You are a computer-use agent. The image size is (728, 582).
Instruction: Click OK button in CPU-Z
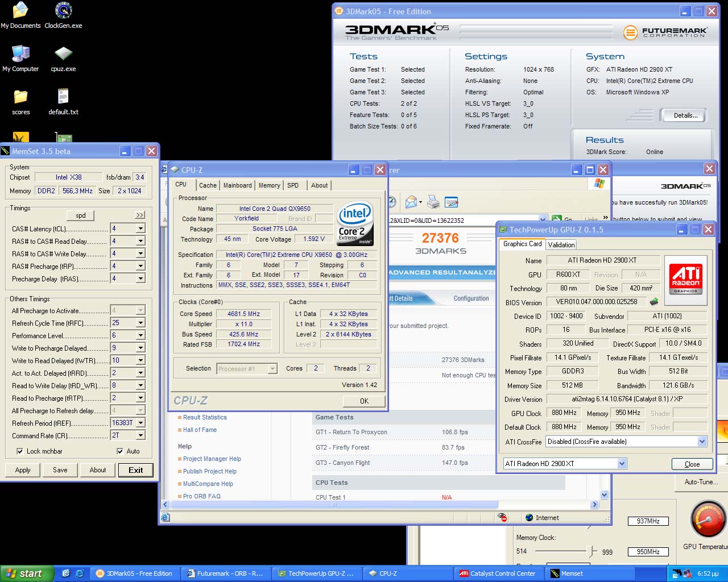(x=364, y=401)
